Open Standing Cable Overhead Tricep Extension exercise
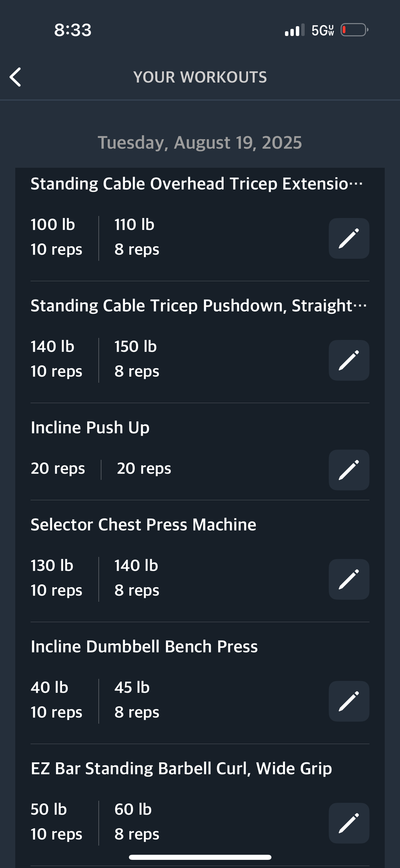Screen dimensions: 400x868 tap(197, 184)
